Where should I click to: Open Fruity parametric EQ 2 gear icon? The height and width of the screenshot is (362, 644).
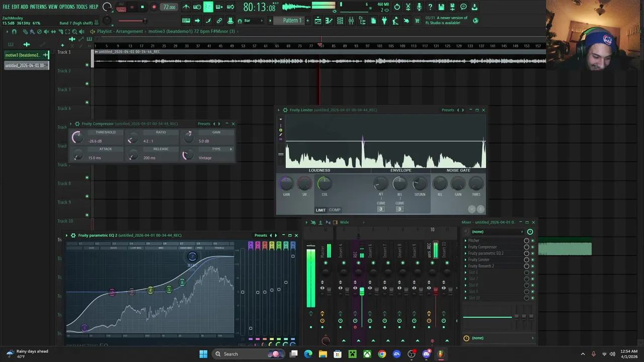point(73,235)
